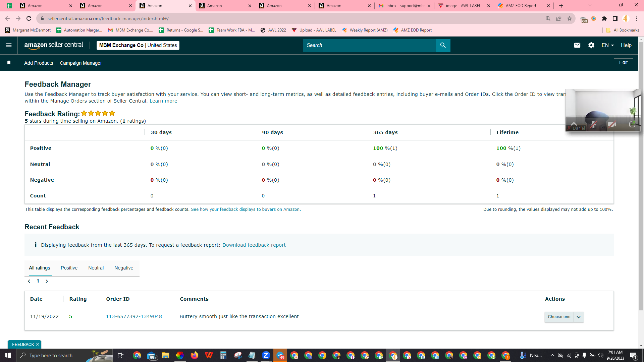Expand the video overlay chevron

[x=574, y=124]
